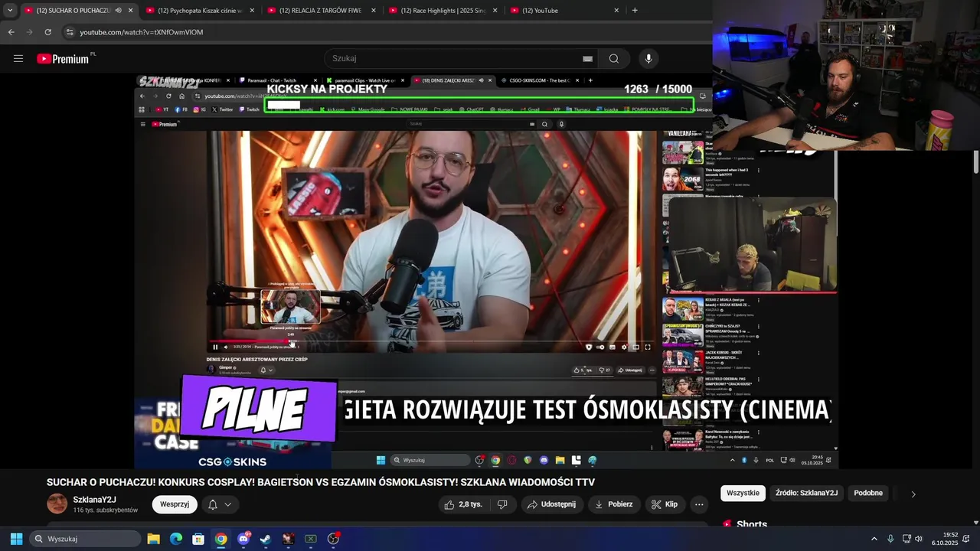
Task: Open the volume control in system tray
Action: [x=919, y=539]
